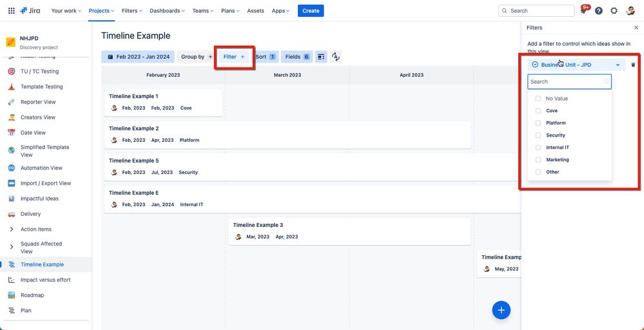The image size is (644, 330).
Task: Check the Internal IT filter option
Action: (x=538, y=148)
